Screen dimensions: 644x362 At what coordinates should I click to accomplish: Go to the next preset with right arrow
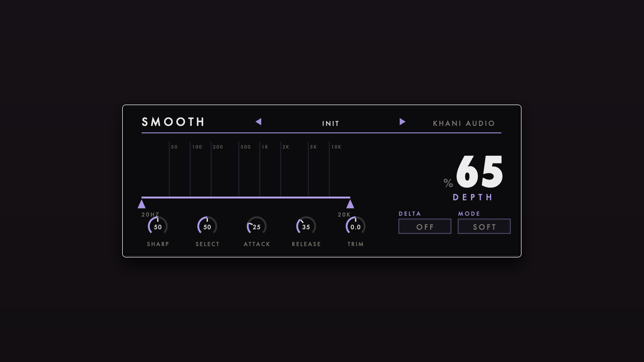(402, 122)
